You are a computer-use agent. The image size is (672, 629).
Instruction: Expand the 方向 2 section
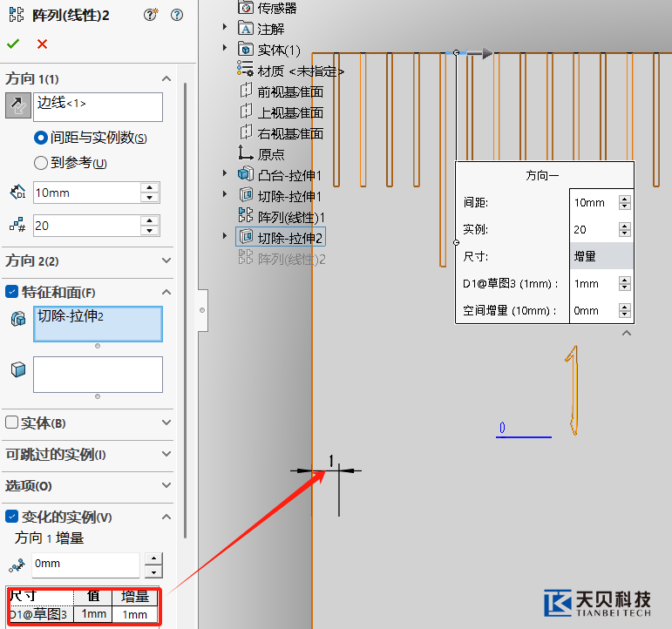coord(166,260)
